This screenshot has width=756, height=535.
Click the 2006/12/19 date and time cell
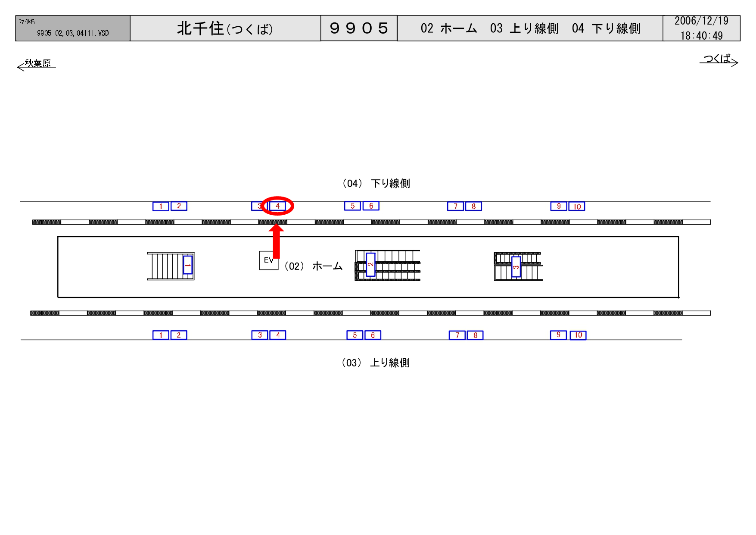(x=701, y=28)
